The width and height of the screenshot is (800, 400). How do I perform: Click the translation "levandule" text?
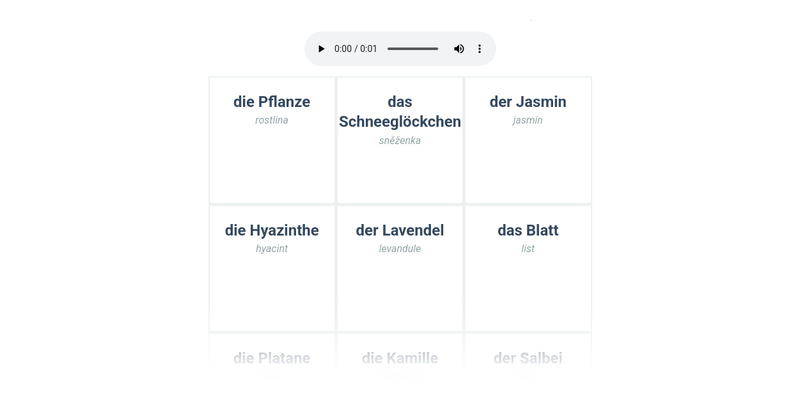tap(400, 249)
